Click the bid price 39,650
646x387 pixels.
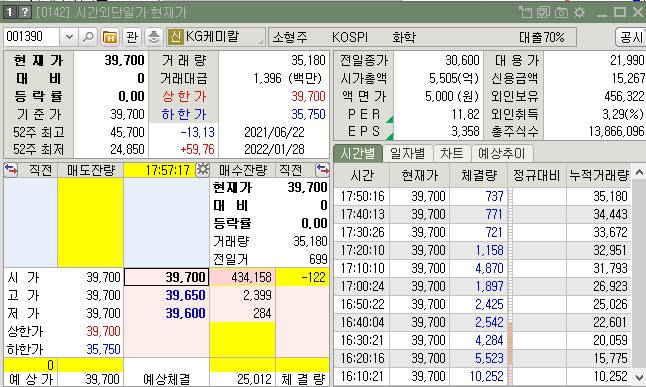pos(185,295)
